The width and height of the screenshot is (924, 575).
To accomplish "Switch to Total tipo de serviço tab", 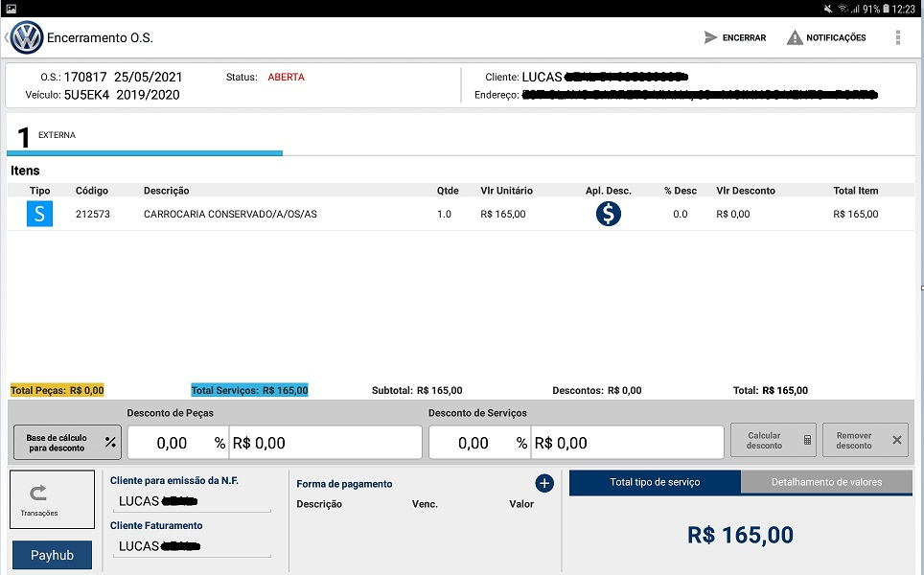I will click(655, 482).
